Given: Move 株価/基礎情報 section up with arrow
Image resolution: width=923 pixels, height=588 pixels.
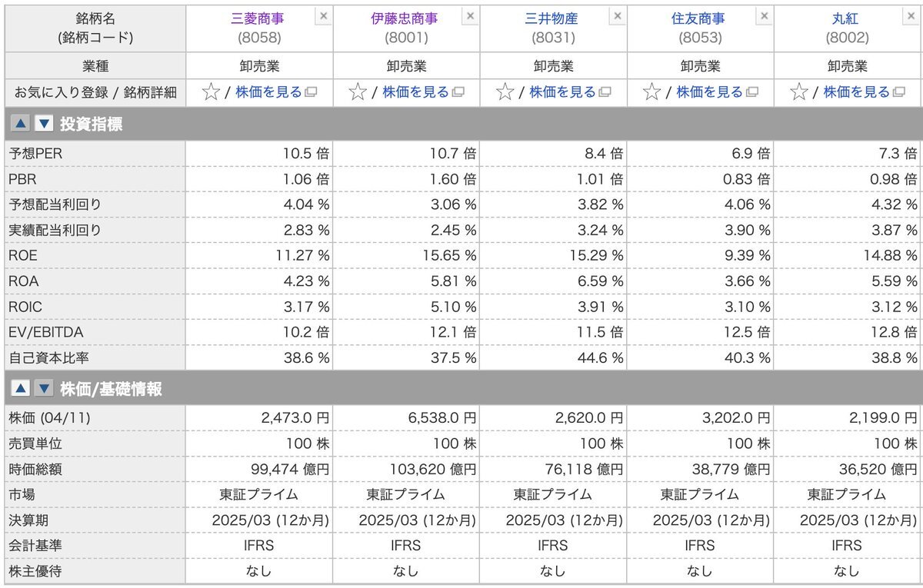Looking at the screenshot, I should [20, 388].
